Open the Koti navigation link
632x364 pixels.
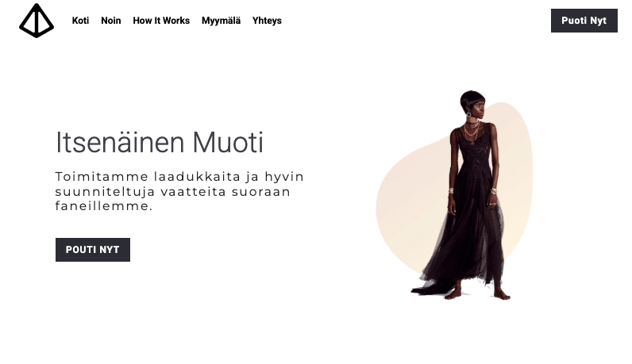tap(80, 21)
